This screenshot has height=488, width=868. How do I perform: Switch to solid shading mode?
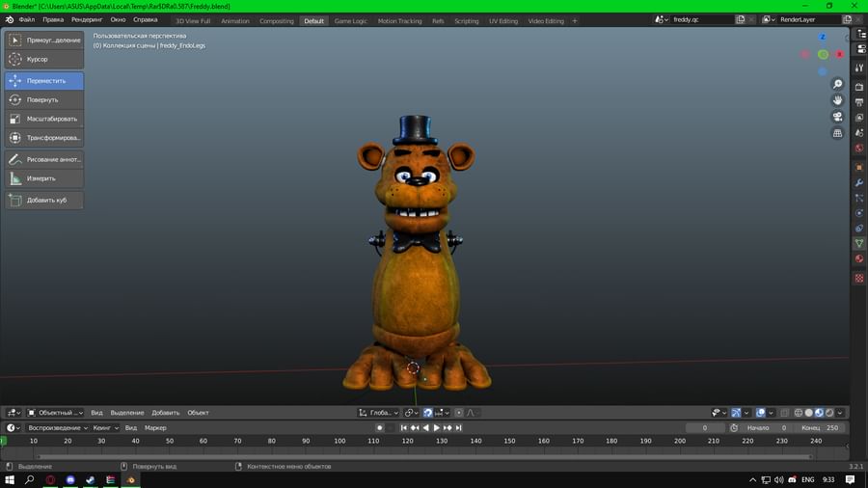809,413
